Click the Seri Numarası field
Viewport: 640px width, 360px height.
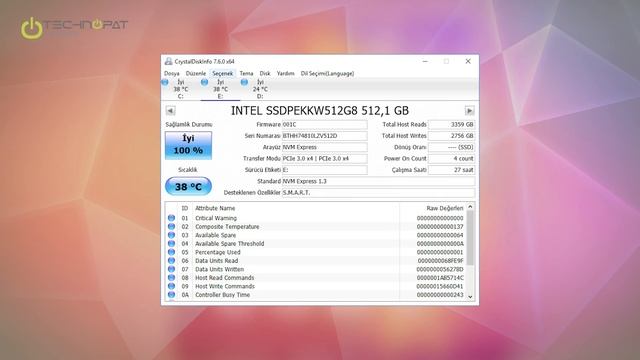[324, 136]
